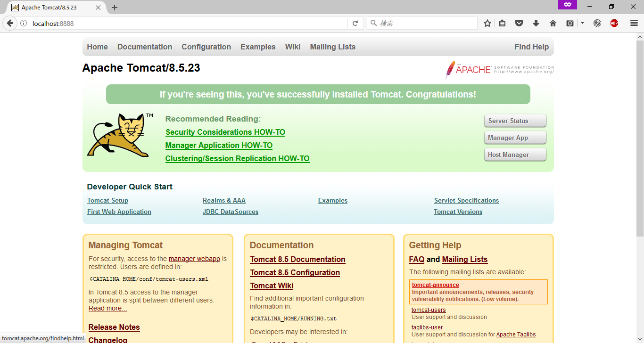644x343 pixels.
Task: Open Security Considerations HOW-TO link
Action: (225, 132)
